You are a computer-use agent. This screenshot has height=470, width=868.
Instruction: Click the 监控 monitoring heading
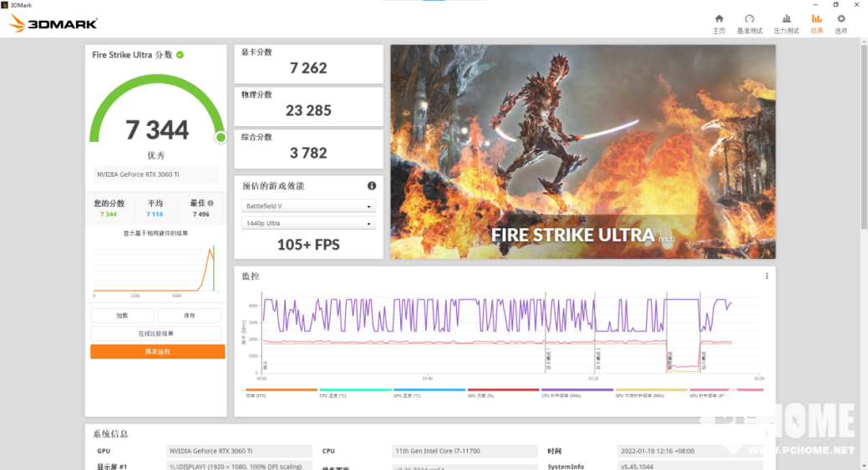[251, 276]
